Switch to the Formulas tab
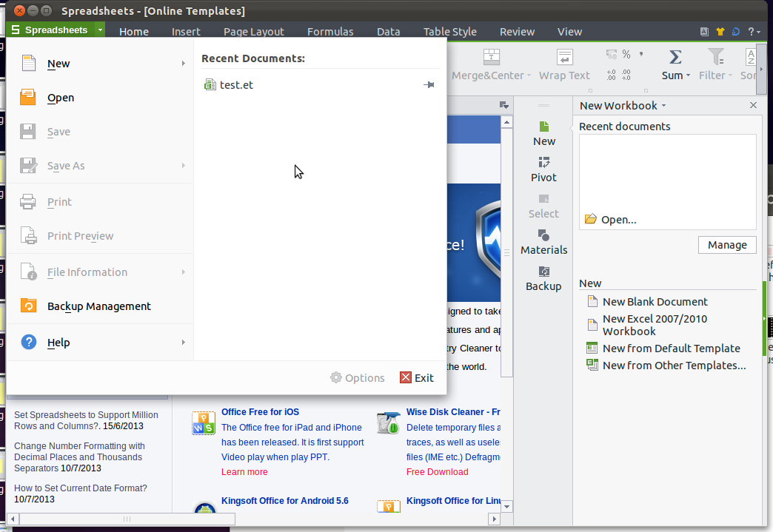Image resolution: width=773 pixels, height=532 pixels. coord(330,32)
